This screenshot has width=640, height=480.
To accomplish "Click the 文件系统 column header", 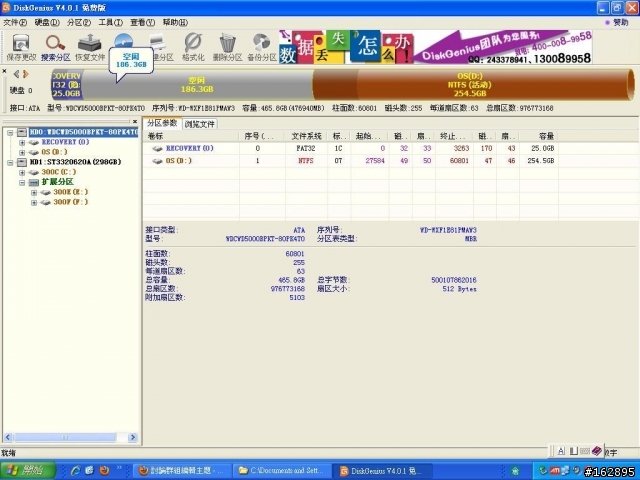I will [x=306, y=136].
